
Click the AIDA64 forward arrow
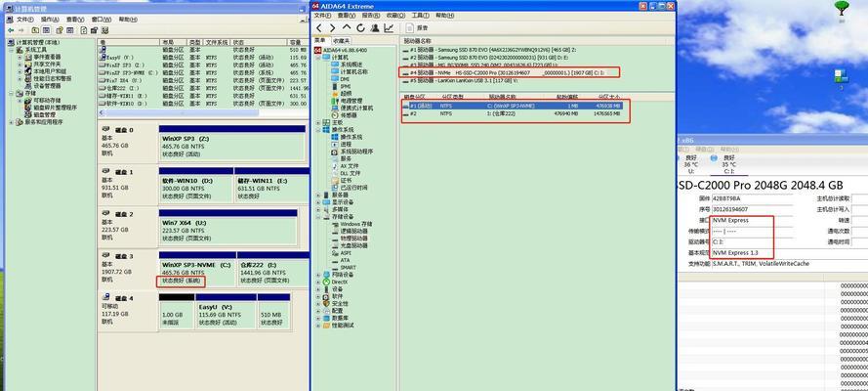(332, 27)
